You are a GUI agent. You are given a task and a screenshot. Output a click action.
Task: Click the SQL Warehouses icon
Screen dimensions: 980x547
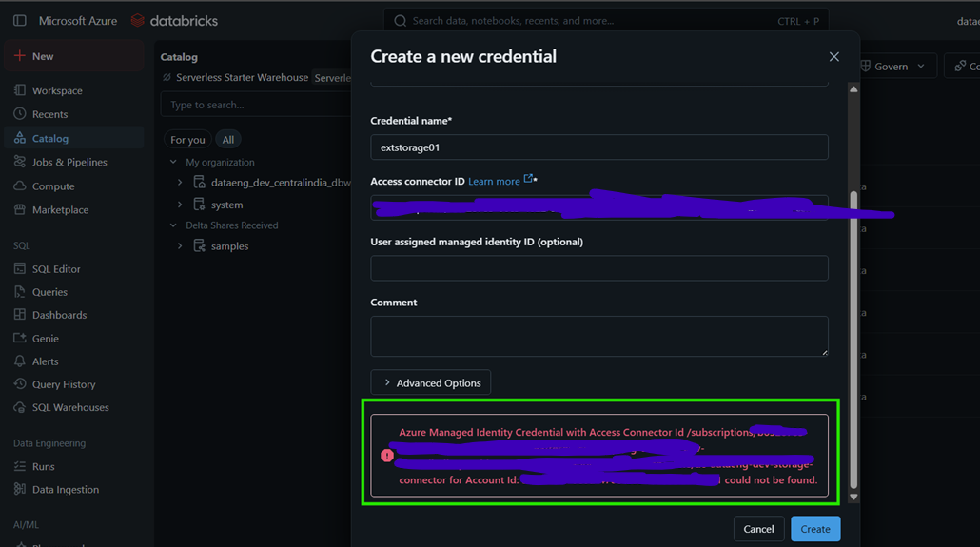(20, 407)
